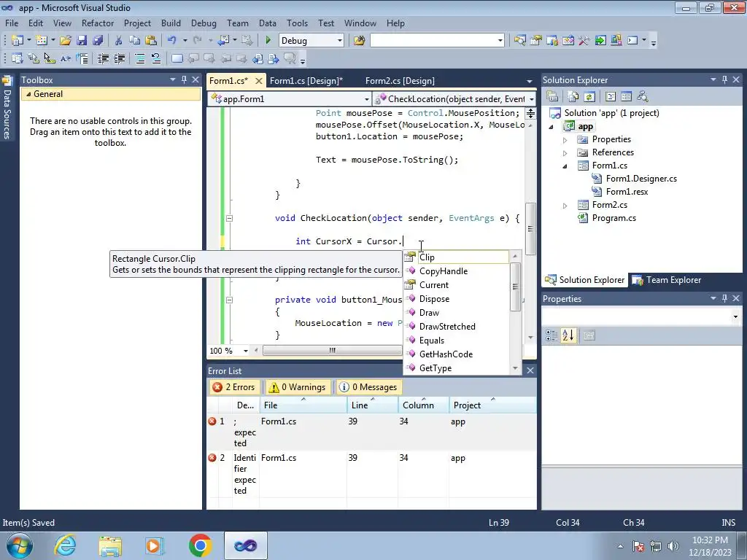
Task: Choose DrawStretched from the completion list
Action: [447, 326]
